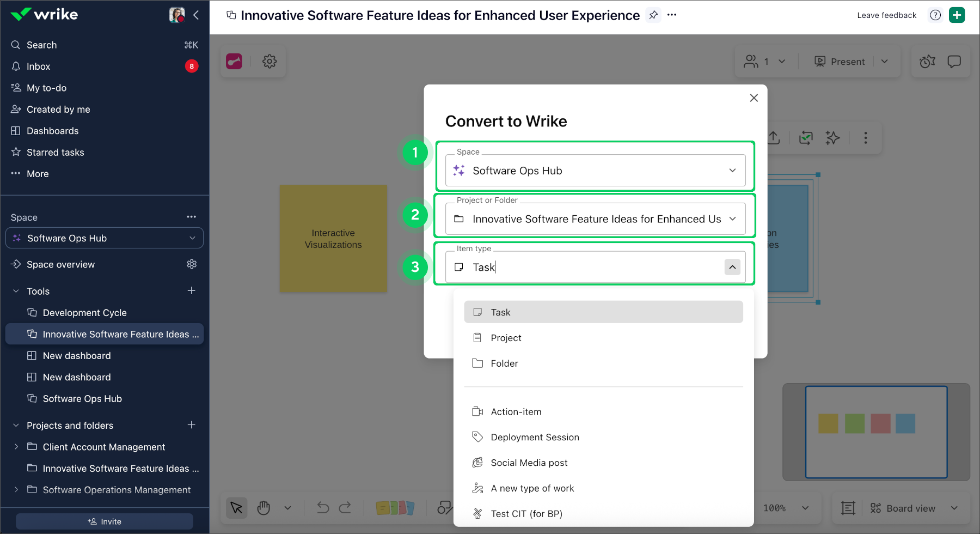This screenshot has width=980, height=534.
Task: Open My to-do in the sidebar
Action: point(47,87)
